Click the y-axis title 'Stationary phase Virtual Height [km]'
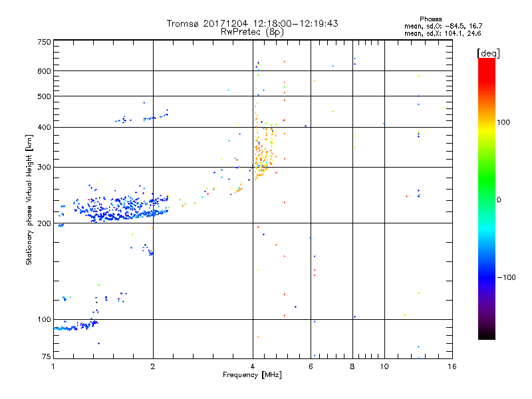The height and width of the screenshot is (399, 532). [29, 200]
